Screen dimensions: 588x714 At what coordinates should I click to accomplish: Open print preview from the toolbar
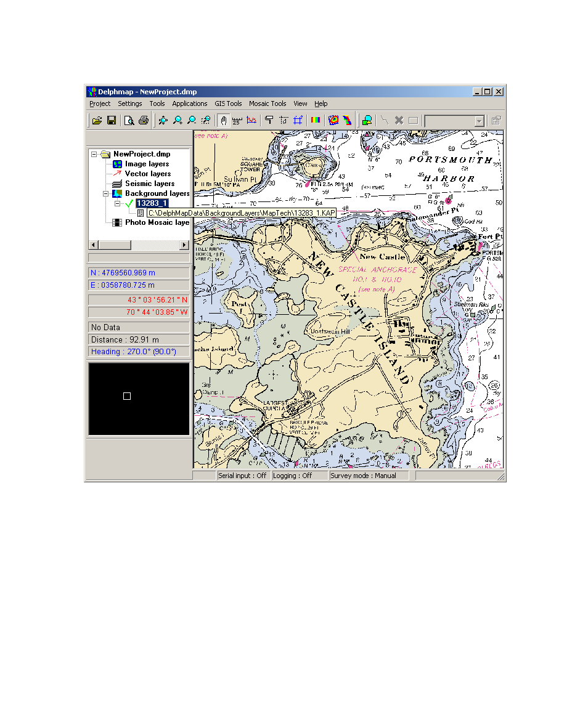[129, 120]
